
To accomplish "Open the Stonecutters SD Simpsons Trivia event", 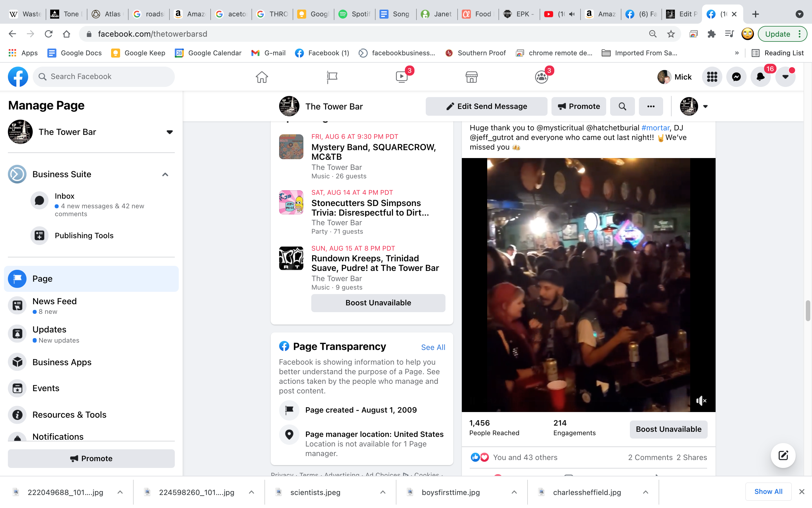I will [x=370, y=208].
